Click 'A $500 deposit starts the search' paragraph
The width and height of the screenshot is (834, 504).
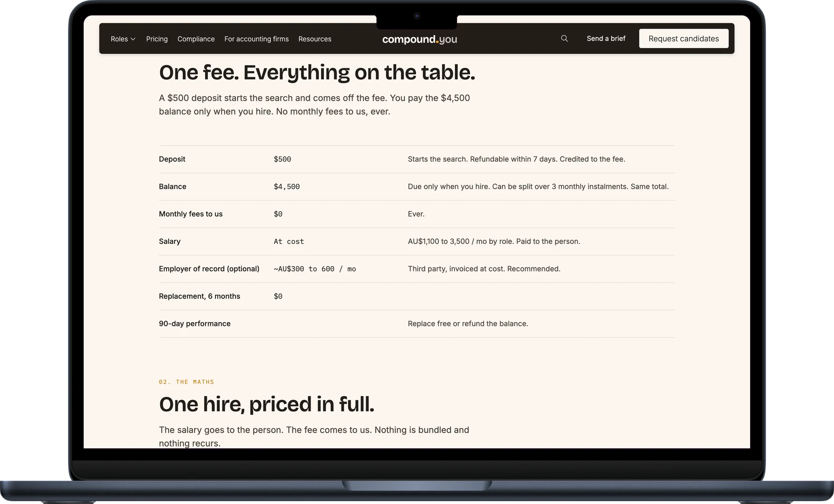(x=314, y=105)
